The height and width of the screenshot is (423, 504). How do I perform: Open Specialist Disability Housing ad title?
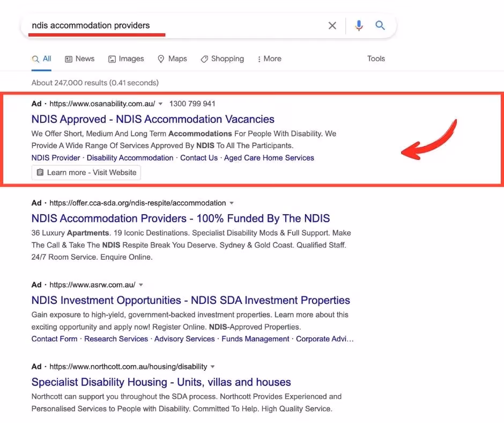click(x=161, y=382)
